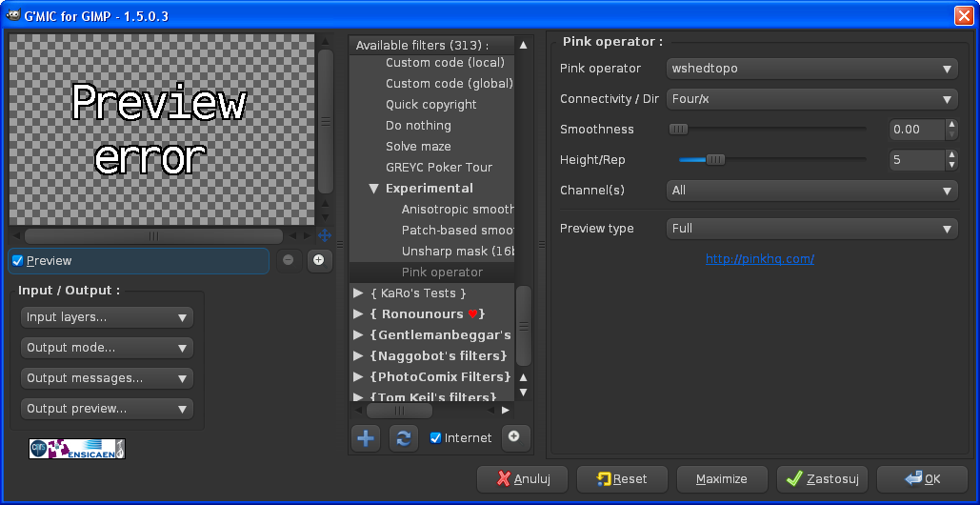Open the Input layers dropdown
Screen dimensions: 980x505
pos(107,317)
